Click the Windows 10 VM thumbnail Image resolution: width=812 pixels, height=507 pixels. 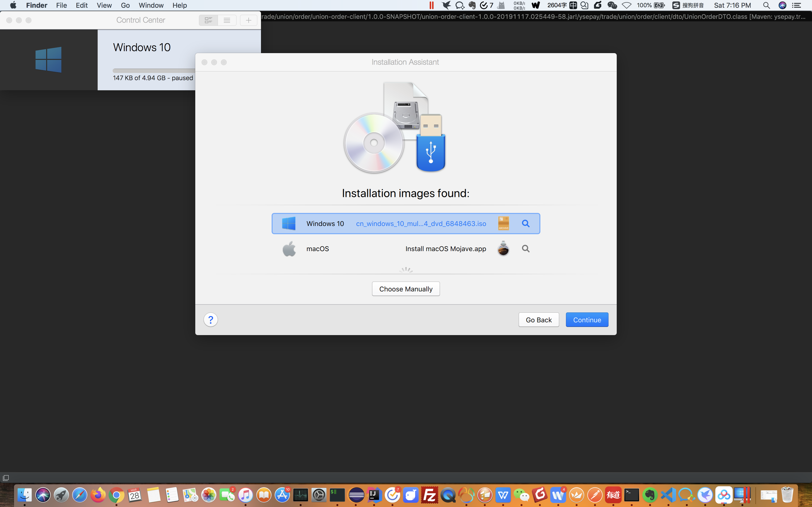49,60
